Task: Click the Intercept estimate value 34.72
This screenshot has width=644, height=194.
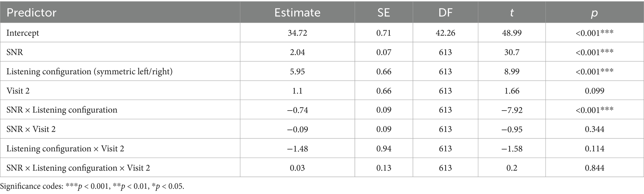Action: 297,33
